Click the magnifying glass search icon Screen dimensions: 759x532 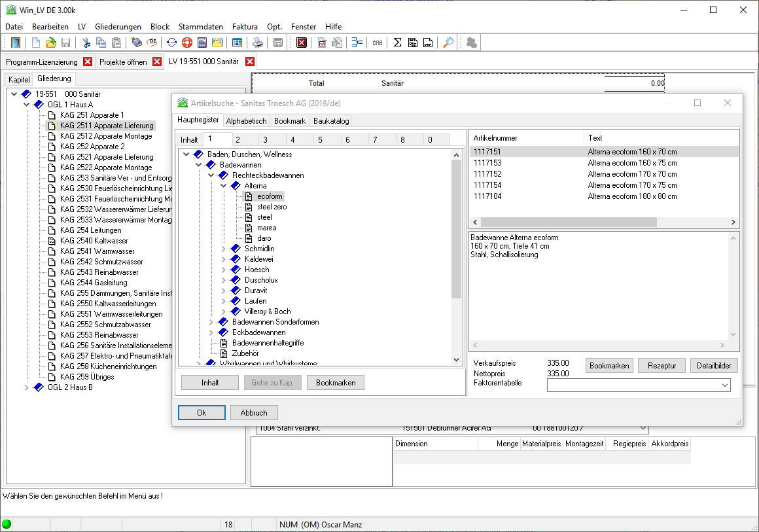(x=448, y=43)
